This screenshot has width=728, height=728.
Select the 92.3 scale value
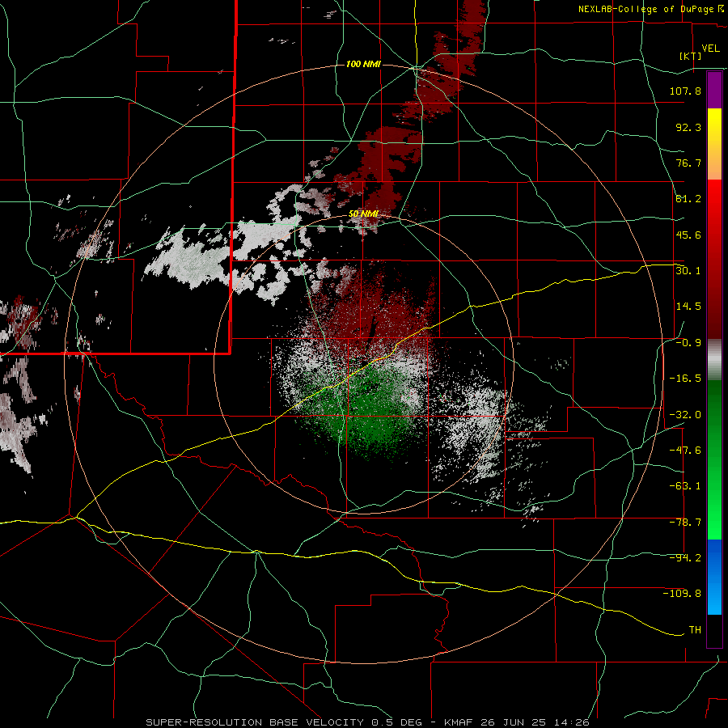(x=688, y=127)
